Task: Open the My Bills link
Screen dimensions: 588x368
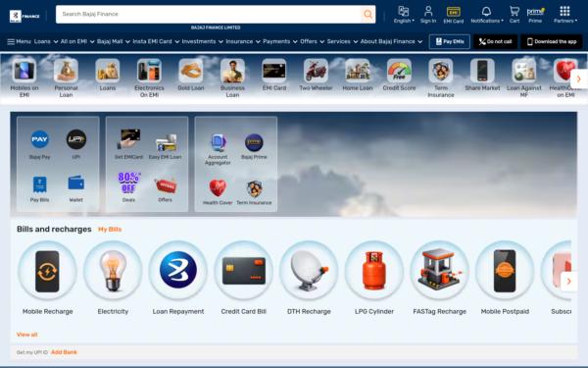Action: [x=110, y=230]
